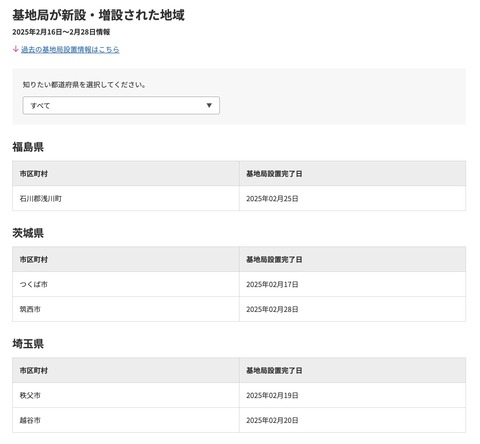
Task: Click 基地局設置完了日 header in 茨城県 table
Action: coord(274,259)
